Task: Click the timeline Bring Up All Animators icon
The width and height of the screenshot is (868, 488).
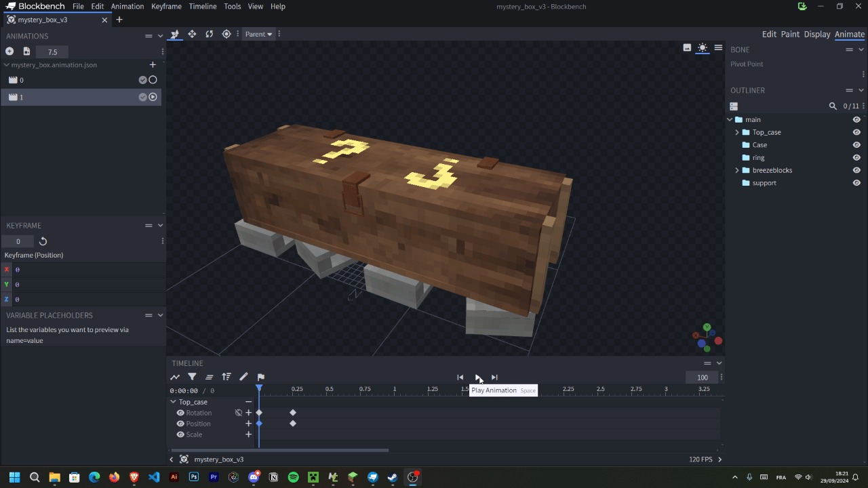Action: point(209,377)
